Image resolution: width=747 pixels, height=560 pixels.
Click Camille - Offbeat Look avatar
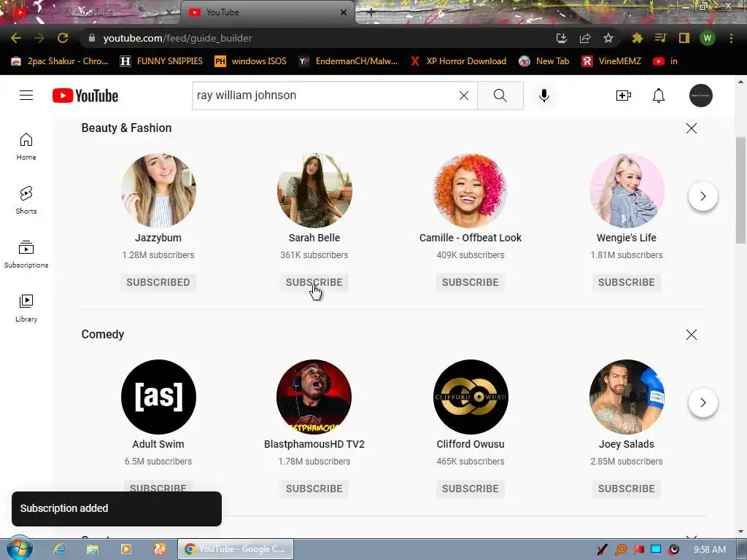[x=471, y=190]
